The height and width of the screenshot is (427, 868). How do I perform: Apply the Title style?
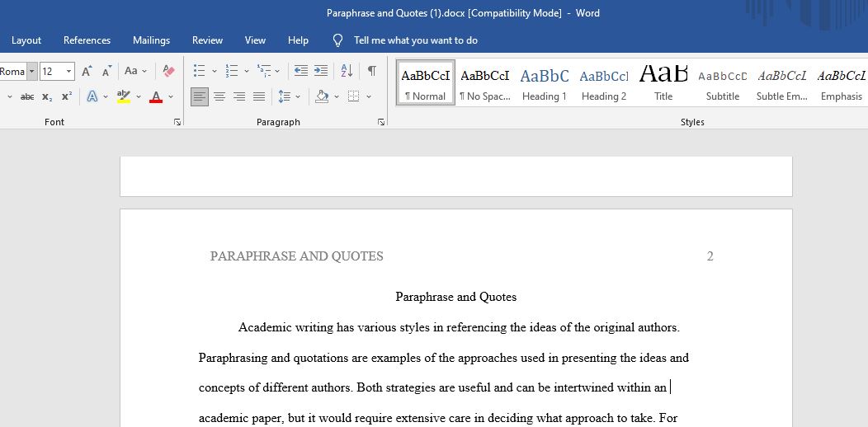(663, 82)
